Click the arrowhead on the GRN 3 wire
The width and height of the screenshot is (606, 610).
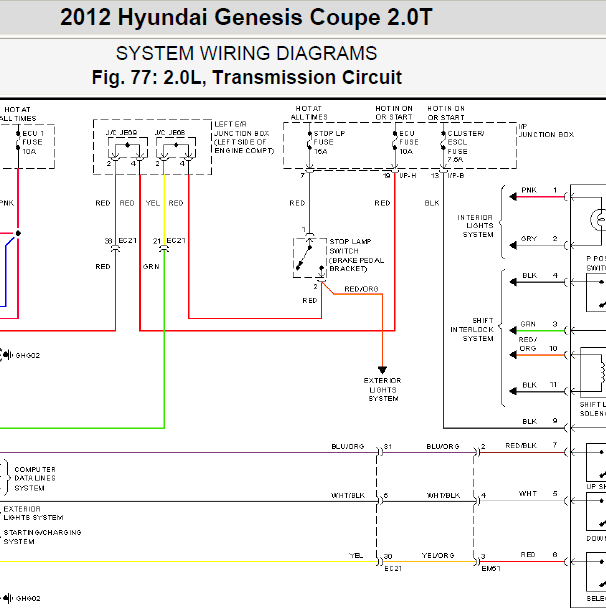click(513, 331)
